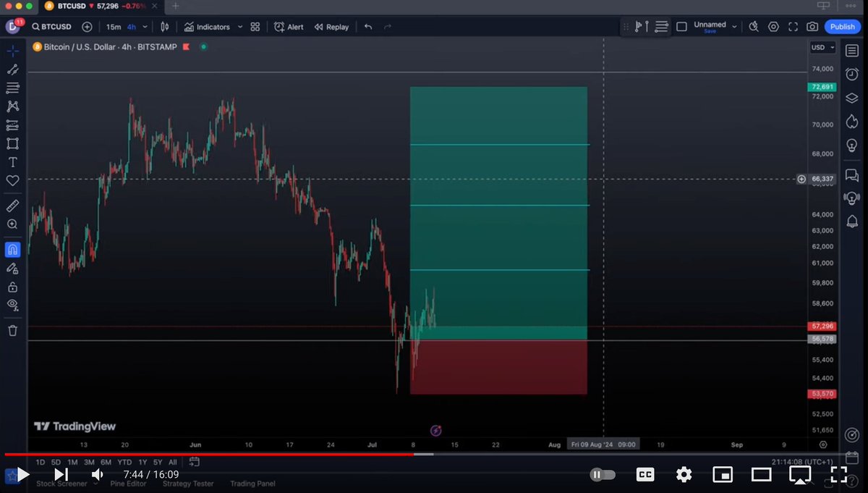Open the user profile avatar menu
868x493 pixels.
(x=12, y=27)
